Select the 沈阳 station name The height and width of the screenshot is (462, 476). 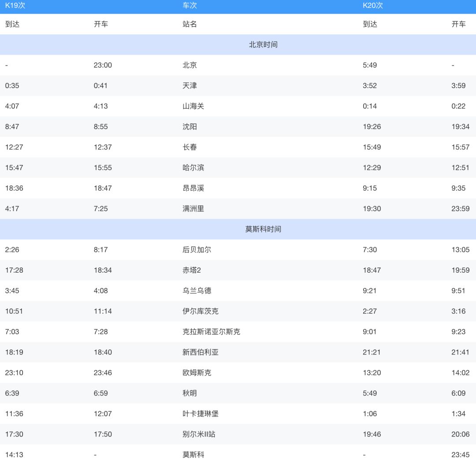[190, 126]
